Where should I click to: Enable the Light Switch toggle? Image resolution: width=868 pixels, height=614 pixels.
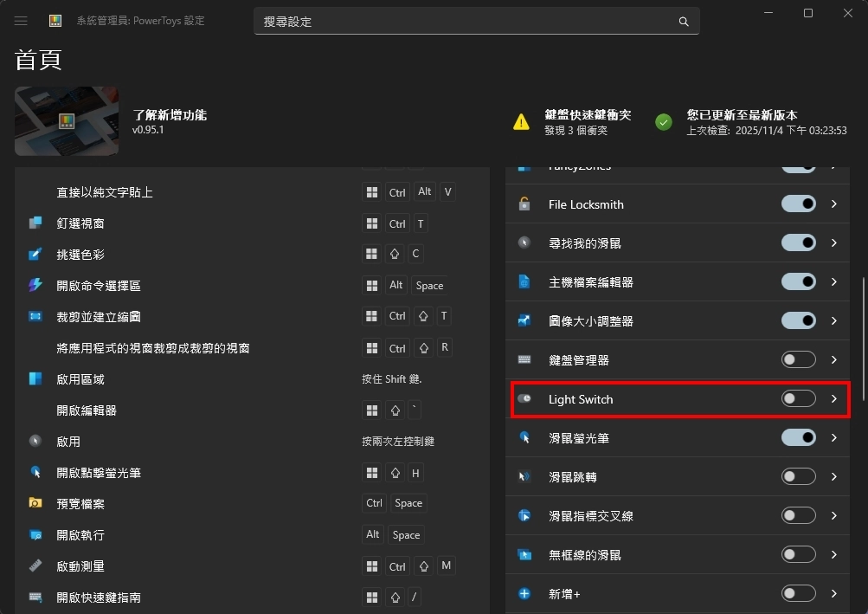pos(797,398)
